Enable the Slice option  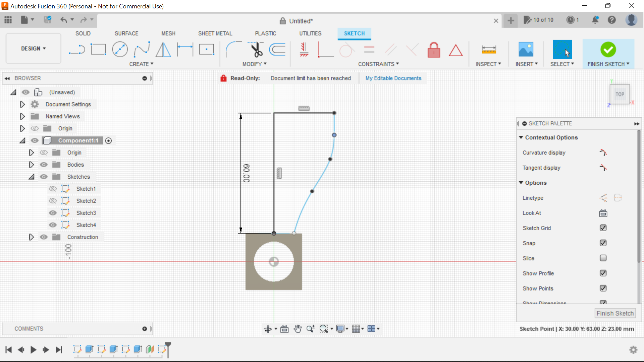point(603,258)
